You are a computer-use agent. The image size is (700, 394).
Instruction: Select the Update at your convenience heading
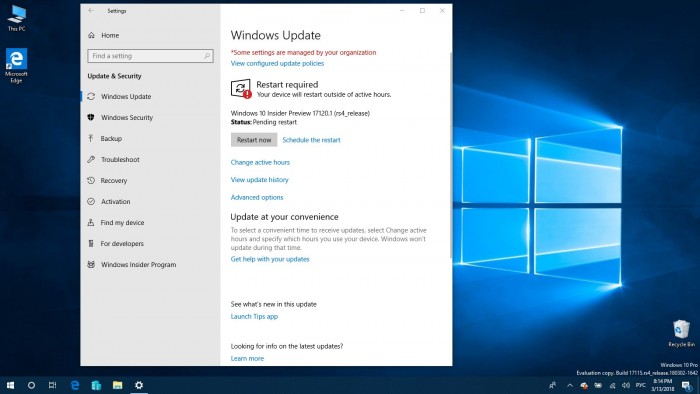point(284,217)
